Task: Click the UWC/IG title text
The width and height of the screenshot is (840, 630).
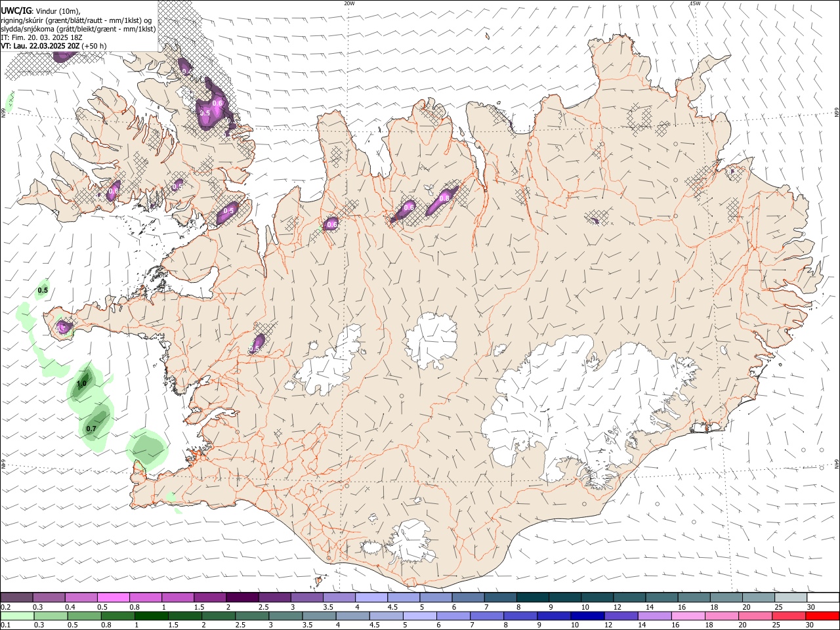Action: 16,10
